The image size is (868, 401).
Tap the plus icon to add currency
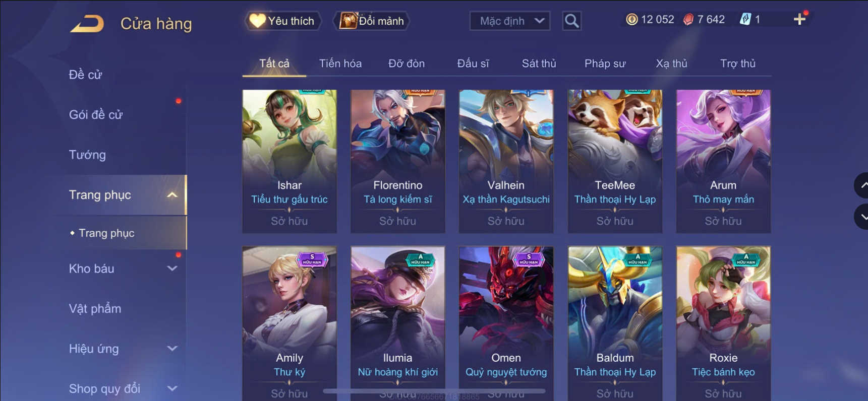coord(799,19)
